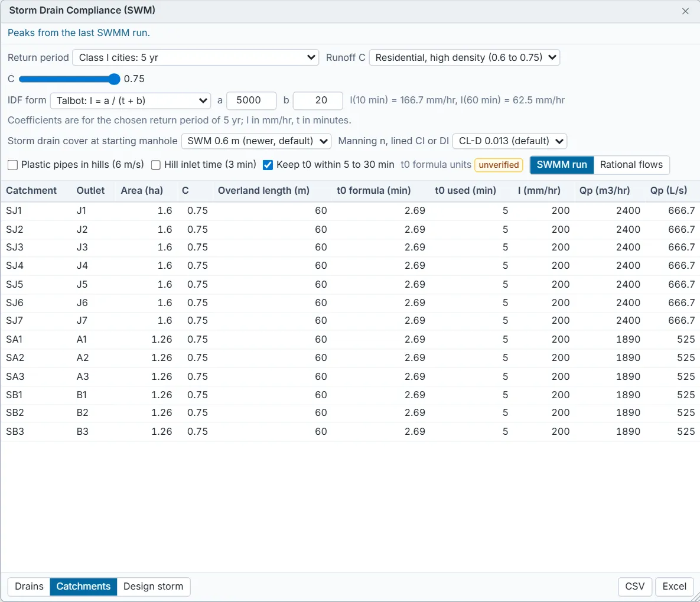Open the IDF form dropdown
Image resolution: width=700 pixels, height=602 pixels.
coord(131,100)
